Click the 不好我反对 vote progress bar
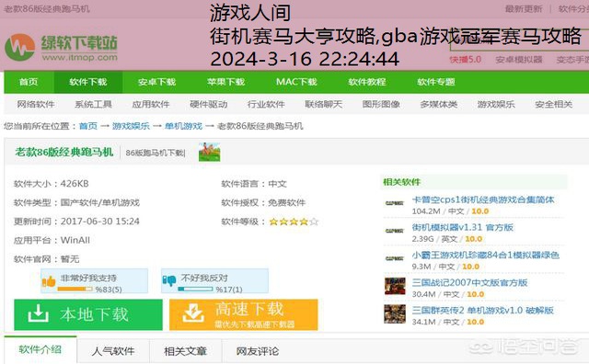This screenshot has height=364, width=589. coord(195,289)
